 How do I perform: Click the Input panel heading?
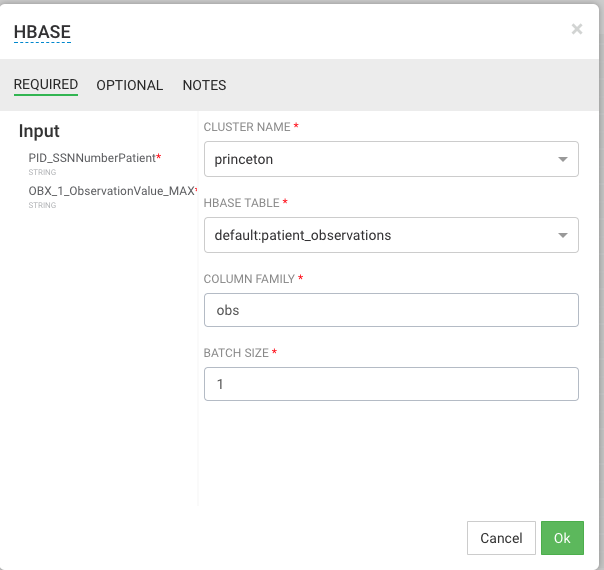(x=39, y=131)
